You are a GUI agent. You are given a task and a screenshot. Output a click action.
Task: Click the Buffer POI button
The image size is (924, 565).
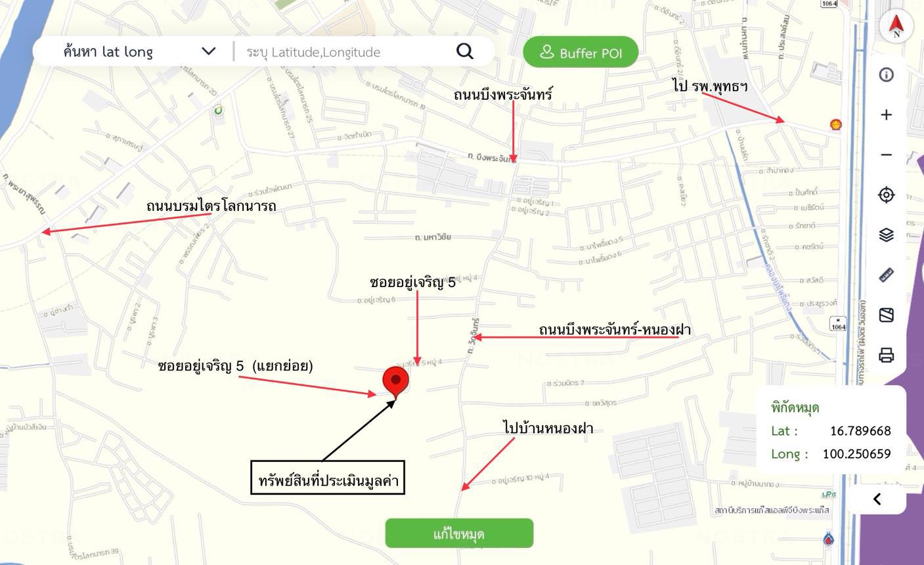pos(581,53)
